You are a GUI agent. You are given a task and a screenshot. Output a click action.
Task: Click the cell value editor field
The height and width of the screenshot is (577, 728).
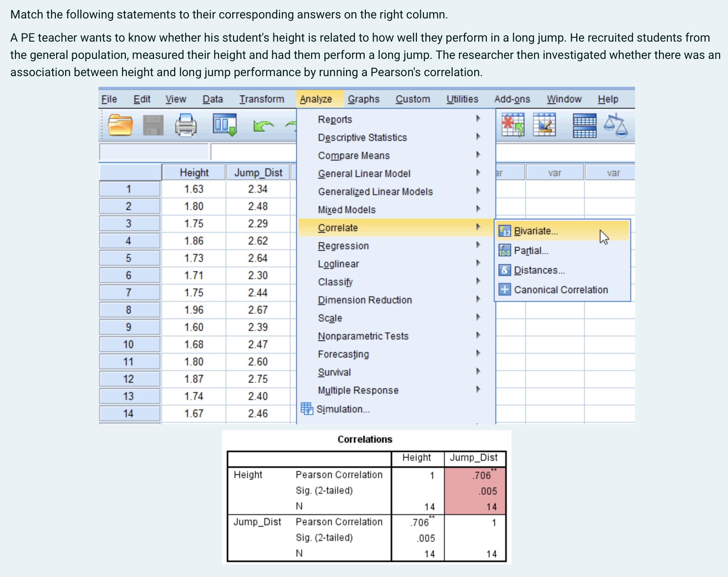click(x=253, y=152)
